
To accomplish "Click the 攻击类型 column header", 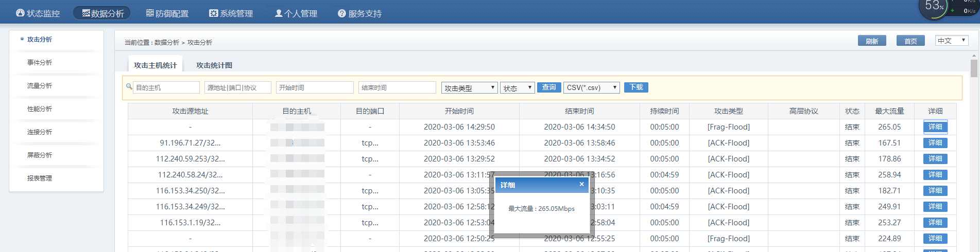I will click(729, 111).
